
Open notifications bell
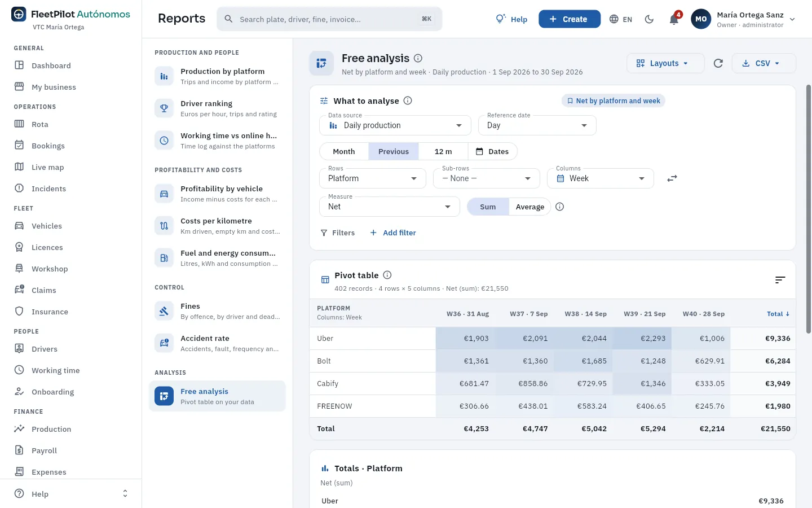tap(674, 19)
